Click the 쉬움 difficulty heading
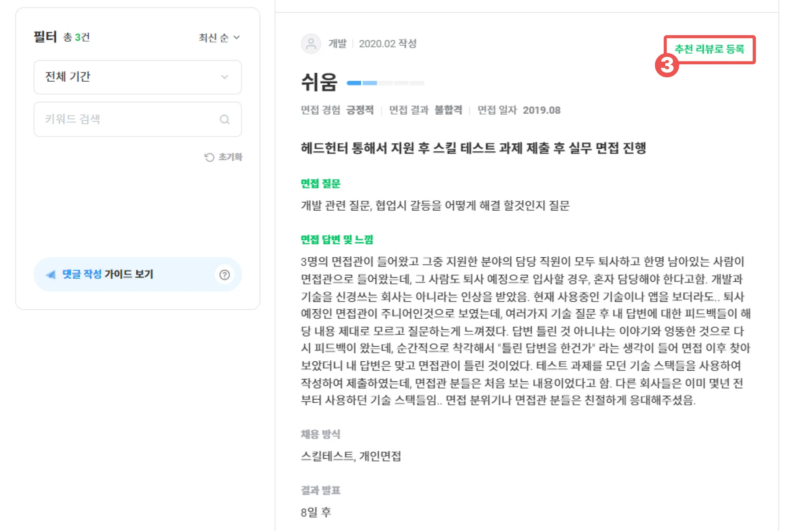The width and height of the screenshot is (812, 531). pyautogui.click(x=319, y=82)
